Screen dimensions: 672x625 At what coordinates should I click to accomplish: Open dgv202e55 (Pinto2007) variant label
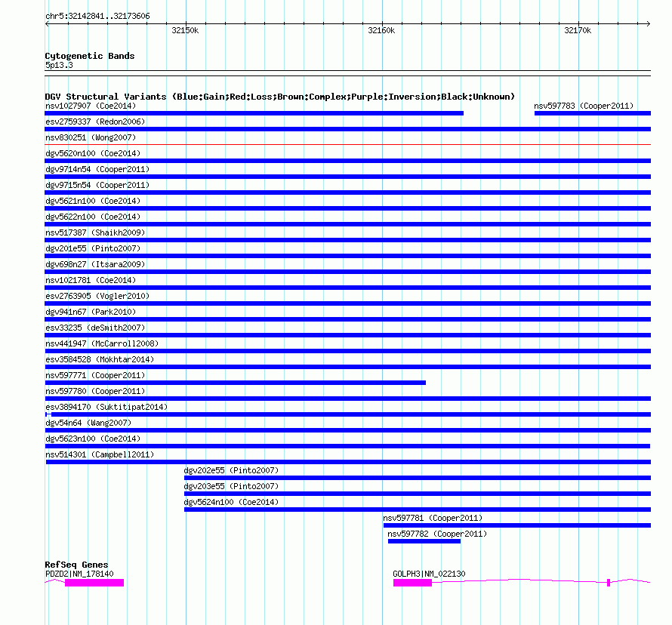[231, 470]
